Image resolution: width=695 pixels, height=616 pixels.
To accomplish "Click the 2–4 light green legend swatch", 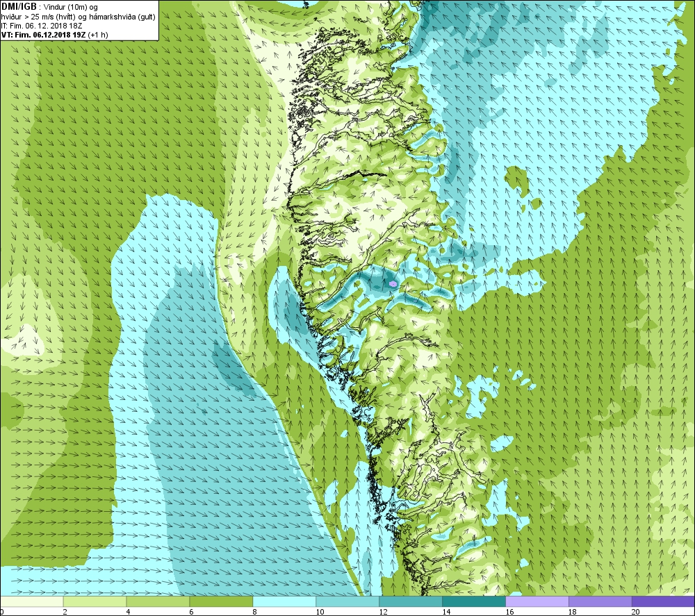I will click(x=95, y=601).
